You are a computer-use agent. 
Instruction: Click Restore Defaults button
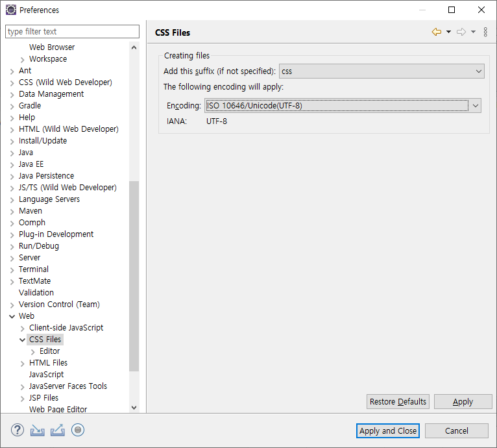click(398, 402)
